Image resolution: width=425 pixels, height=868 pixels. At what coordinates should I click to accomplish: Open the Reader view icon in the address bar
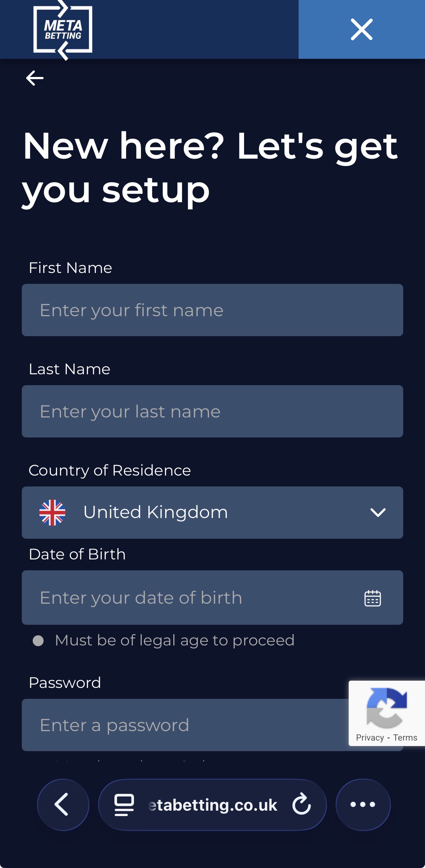124,804
